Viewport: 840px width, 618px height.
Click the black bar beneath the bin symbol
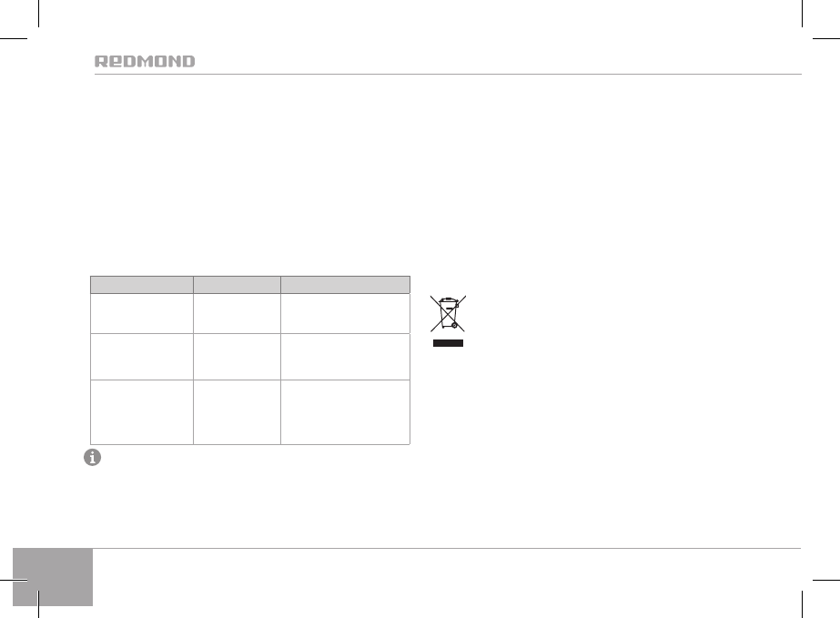(447, 343)
